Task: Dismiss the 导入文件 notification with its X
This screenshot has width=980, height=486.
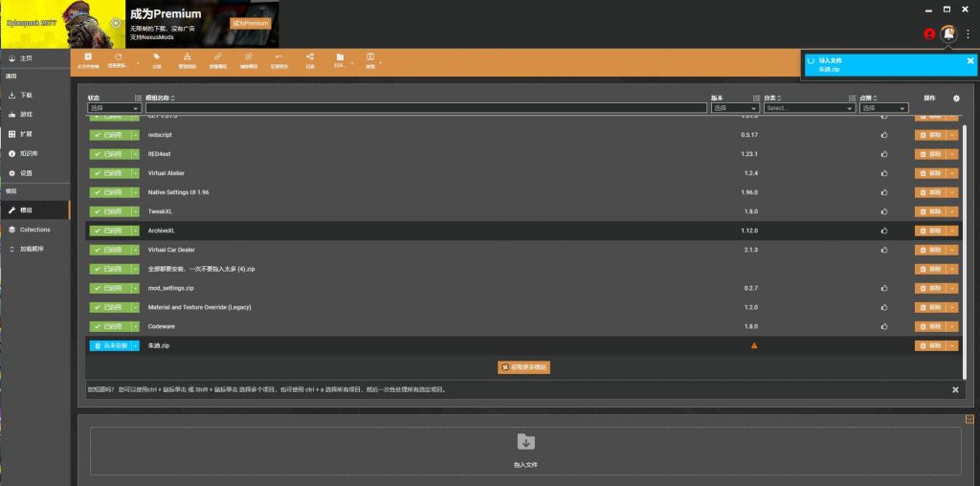Action: [x=970, y=60]
